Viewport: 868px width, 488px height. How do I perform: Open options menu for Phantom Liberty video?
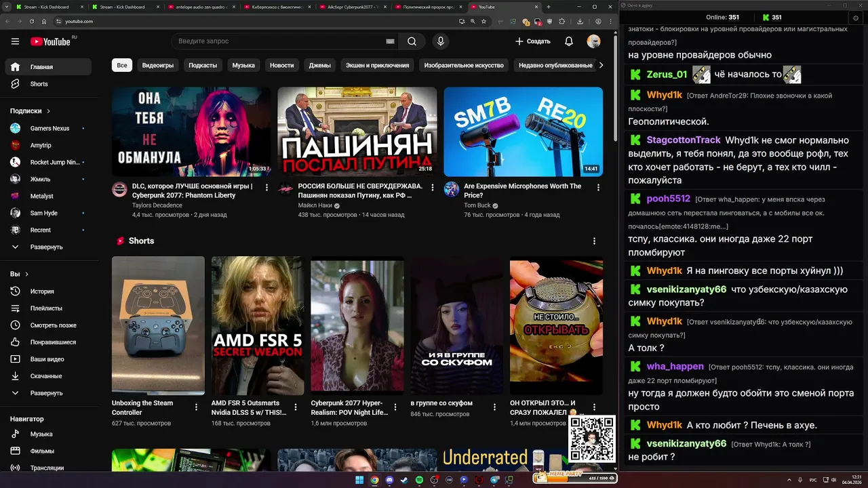tap(267, 188)
